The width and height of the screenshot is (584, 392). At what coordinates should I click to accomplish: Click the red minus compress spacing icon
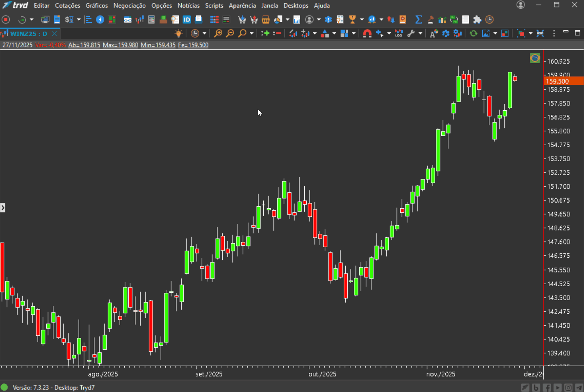point(277,33)
